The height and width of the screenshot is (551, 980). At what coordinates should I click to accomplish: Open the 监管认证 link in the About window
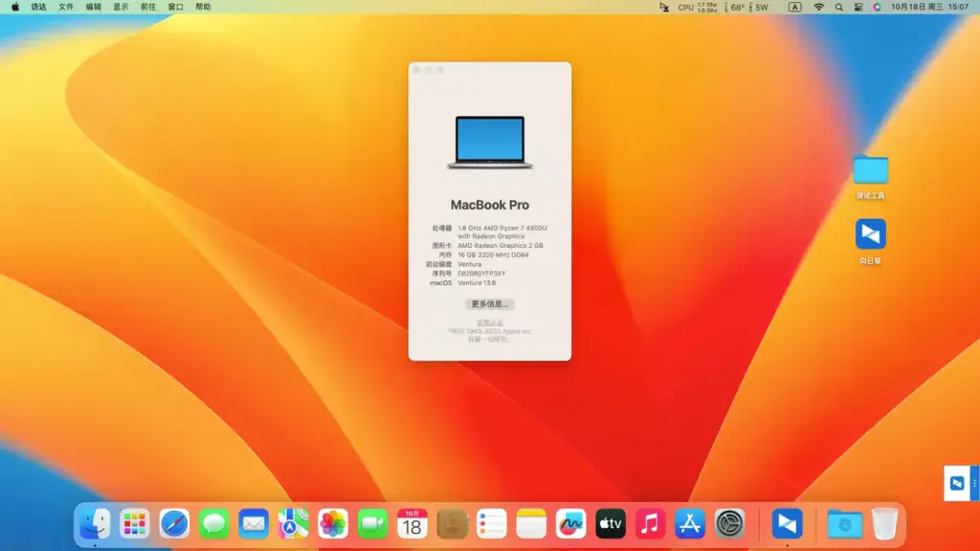(490, 322)
